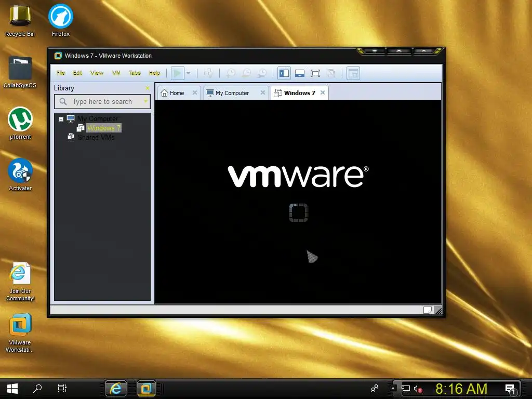The image size is (532, 399).
Task: Open the Join Our Community shortcut
Action: click(x=20, y=282)
